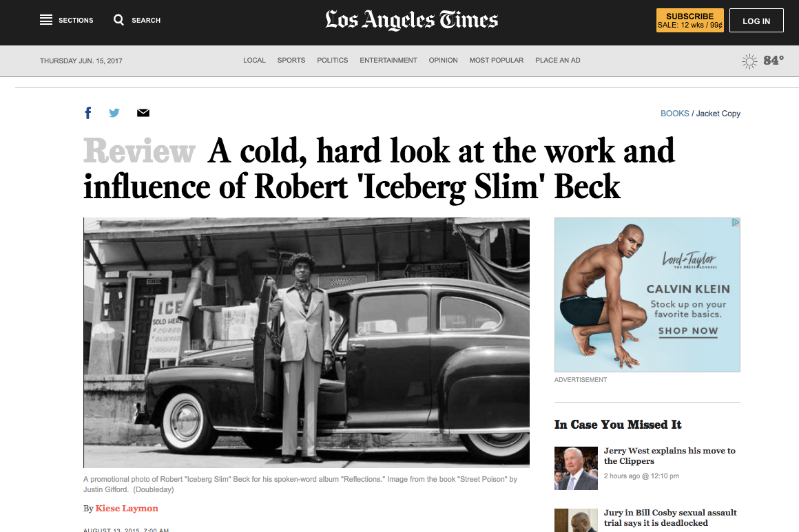Image resolution: width=799 pixels, height=532 pixels.
Task: Open the Sports section
Action: click(x=291, y=60)
